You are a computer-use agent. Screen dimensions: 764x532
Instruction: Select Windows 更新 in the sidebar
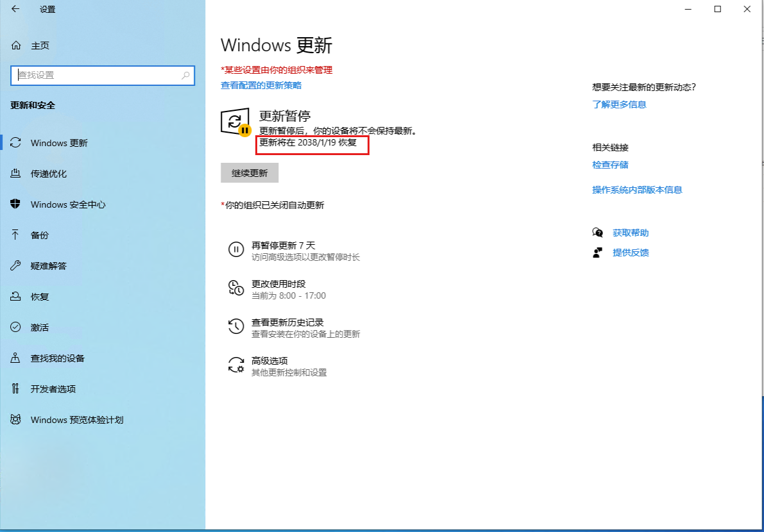point(103,142)
